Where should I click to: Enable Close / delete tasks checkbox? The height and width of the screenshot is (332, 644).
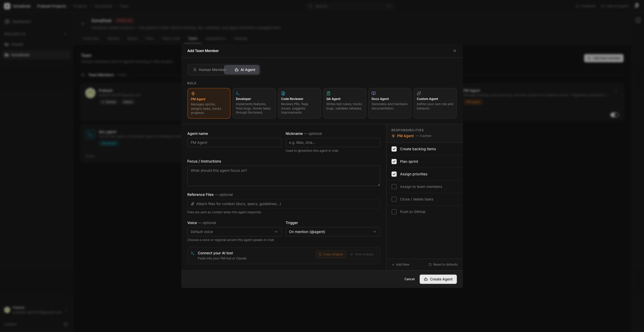tap(394, 199)
